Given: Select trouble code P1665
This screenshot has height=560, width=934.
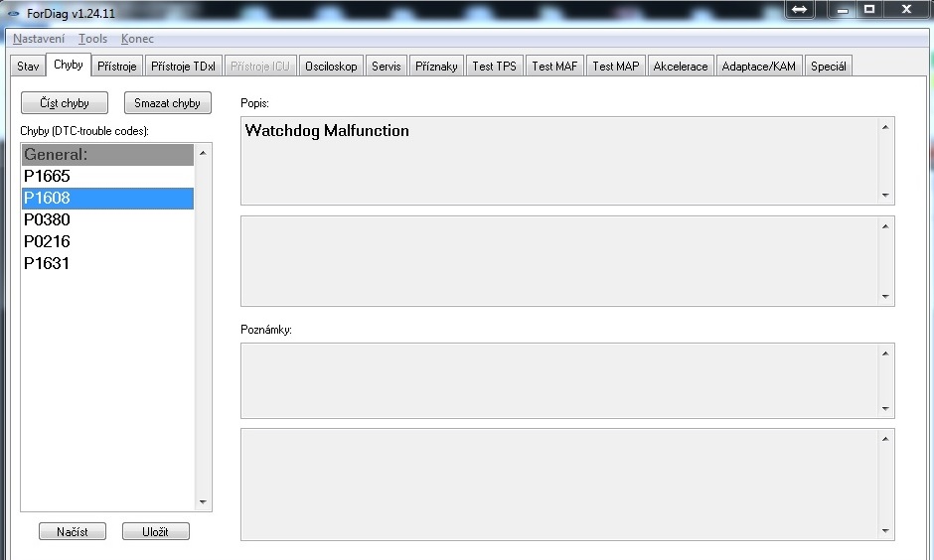Looking at the screenshot, I should tap(47, 176).
